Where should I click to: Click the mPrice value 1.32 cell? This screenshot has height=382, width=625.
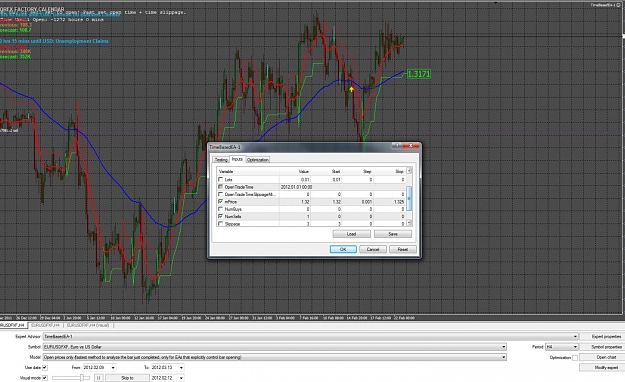point(295,202)
